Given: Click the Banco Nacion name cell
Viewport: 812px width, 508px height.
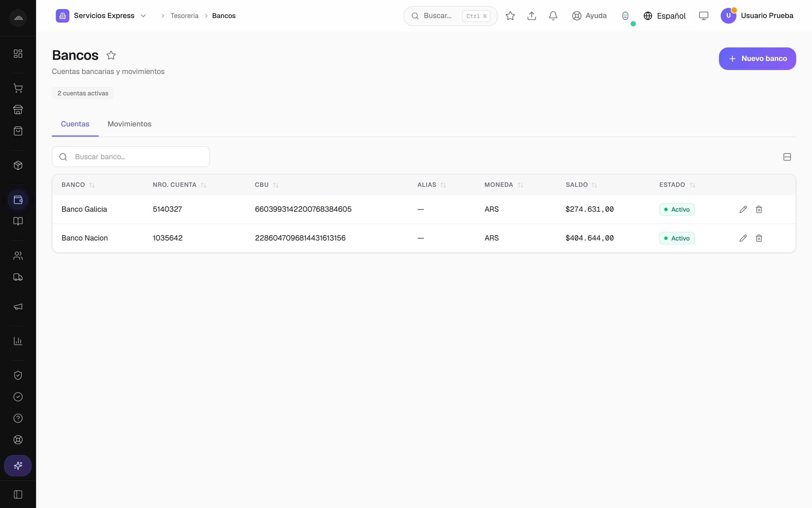Looking at the screenshot, I should [x=85, y=238].
